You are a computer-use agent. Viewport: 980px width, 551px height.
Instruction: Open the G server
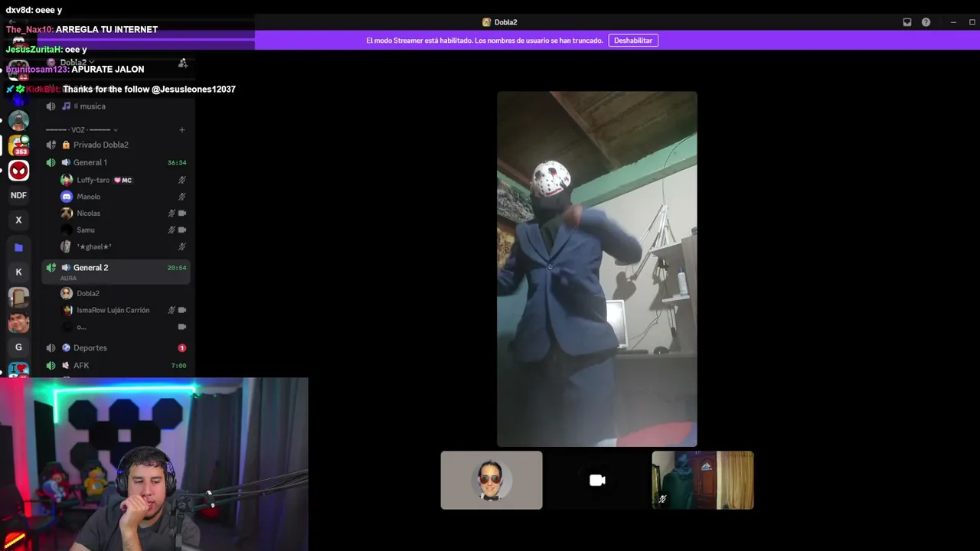(19, 347)
